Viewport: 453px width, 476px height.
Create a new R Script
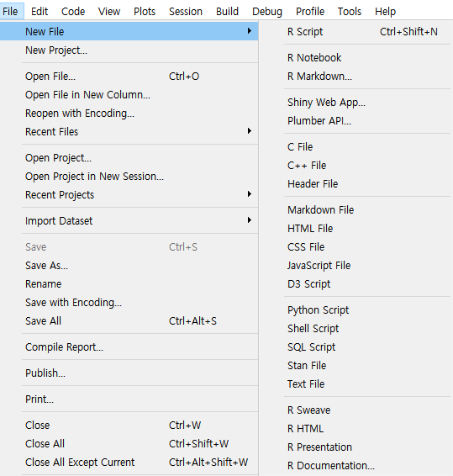click(356, 32)
